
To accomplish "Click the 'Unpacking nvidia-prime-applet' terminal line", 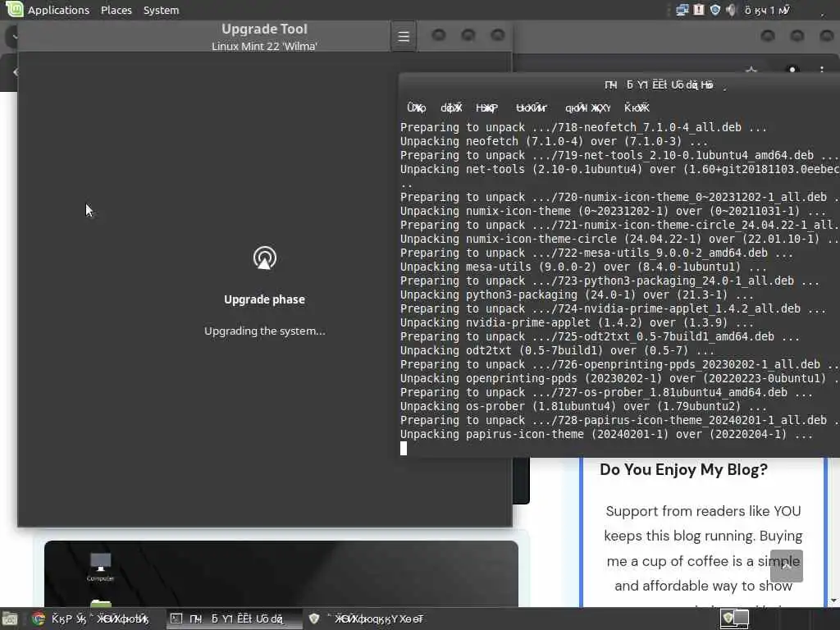I will tap(577, 322).
